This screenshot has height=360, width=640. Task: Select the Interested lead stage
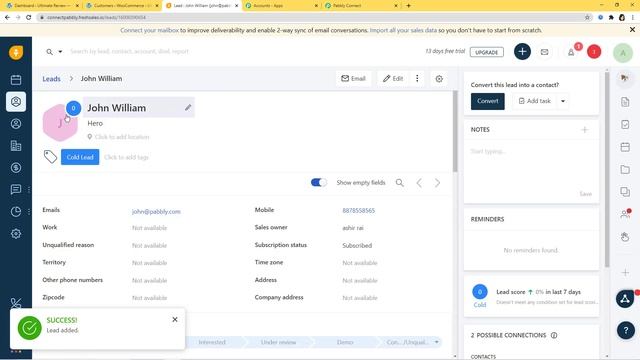pyautogui.click(x=212, y=342)
